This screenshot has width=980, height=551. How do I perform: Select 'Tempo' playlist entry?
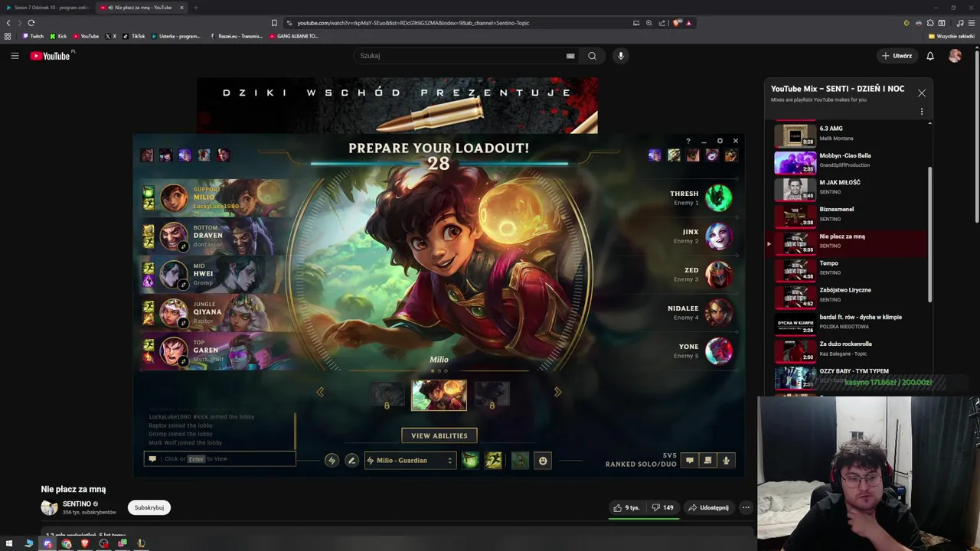pyautogui.click(x=846, y=269)
